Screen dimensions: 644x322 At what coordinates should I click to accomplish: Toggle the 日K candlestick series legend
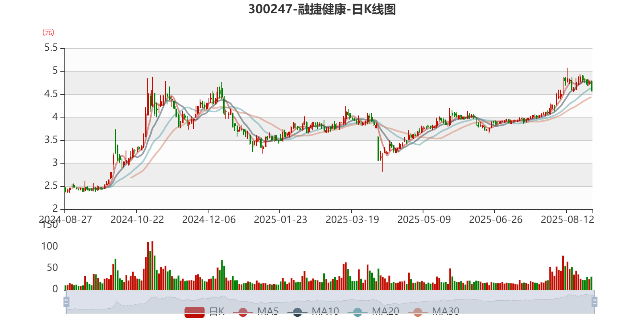(204, 312)
